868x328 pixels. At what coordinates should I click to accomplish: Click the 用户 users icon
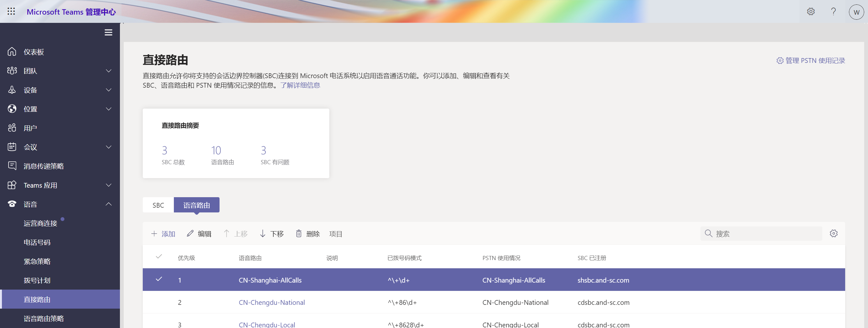click(x=12, y=128)
